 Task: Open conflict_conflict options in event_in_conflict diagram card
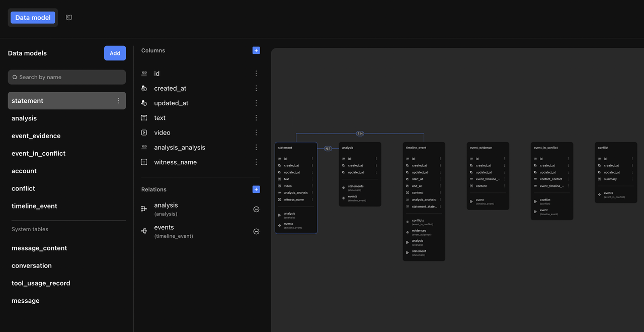(x=569, y=179)
